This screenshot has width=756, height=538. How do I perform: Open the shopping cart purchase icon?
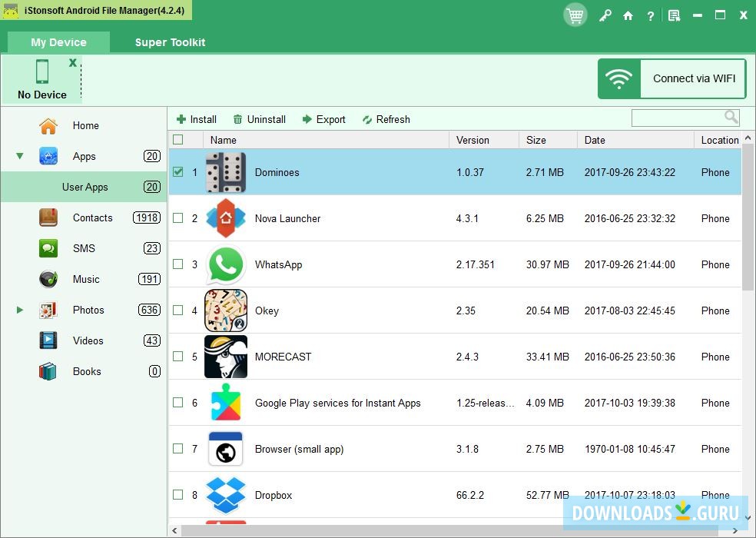pyautogui.click(x=575, y=15)
